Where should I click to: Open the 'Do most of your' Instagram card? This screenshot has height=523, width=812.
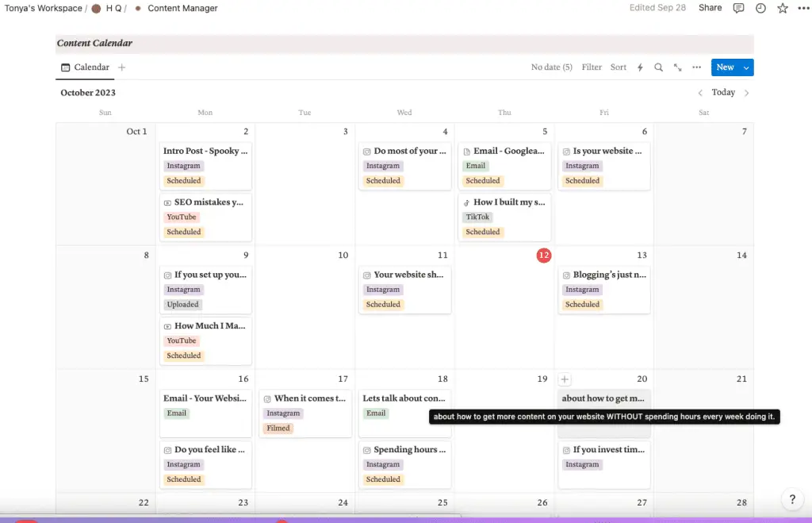(405, 166)
